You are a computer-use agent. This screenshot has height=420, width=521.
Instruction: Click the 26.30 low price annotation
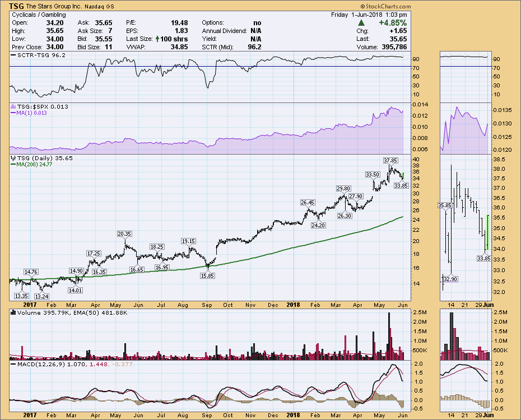tap(344, 216)
